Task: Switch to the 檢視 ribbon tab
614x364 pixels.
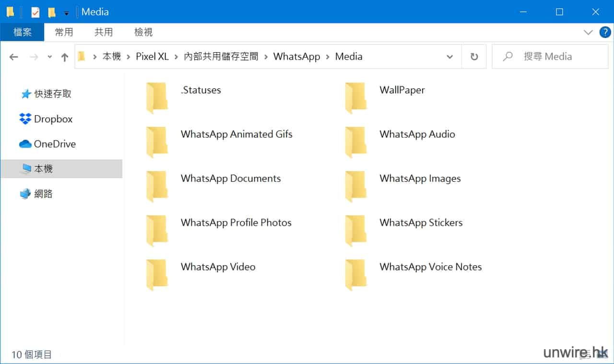Action: tap(143, 32)
